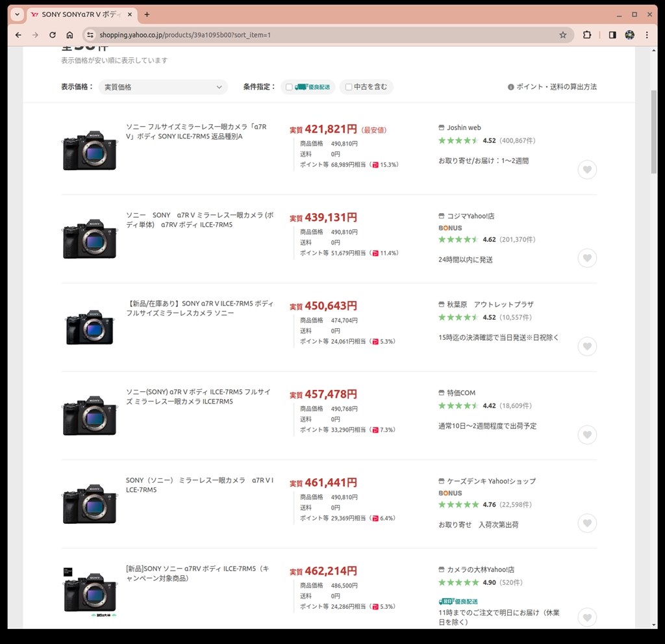The image size is (665, 644).
Task: Open the extensions puzzle icon
Action: tap(587, 35)
